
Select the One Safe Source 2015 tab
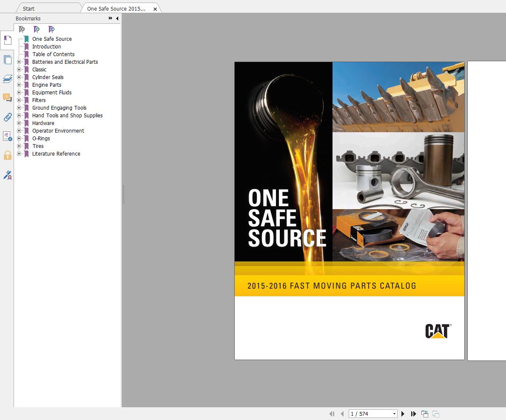(115, 8)
